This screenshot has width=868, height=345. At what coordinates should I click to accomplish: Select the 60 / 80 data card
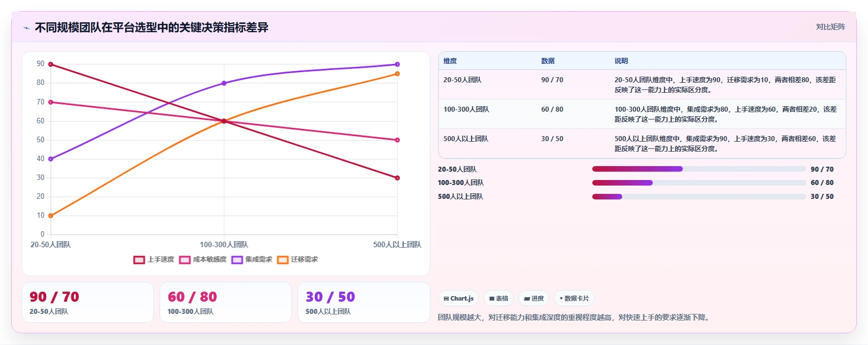click(226, 302)
